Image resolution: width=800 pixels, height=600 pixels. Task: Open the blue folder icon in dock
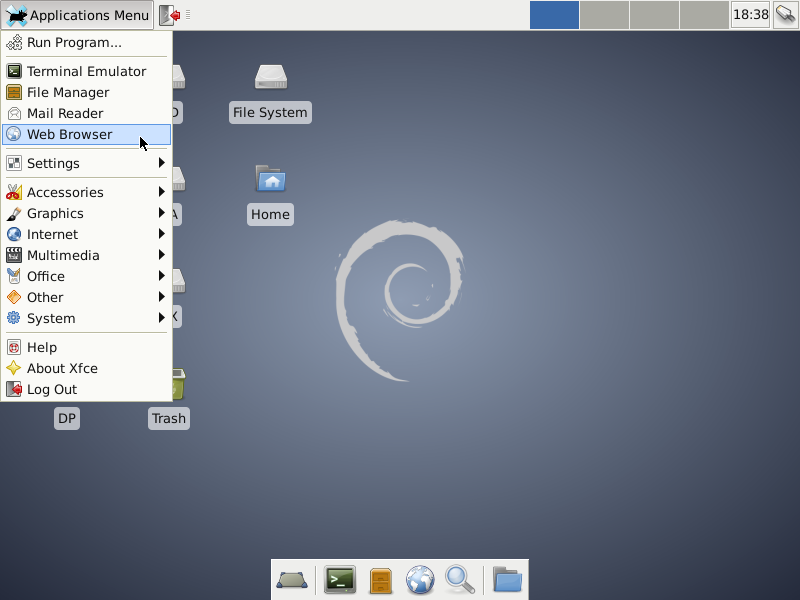(x=507, y=579)
